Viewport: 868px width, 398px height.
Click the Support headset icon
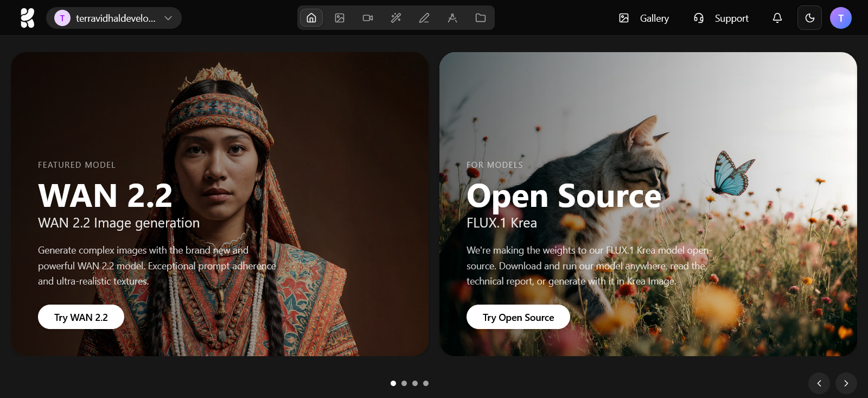click(x=699, y=18)
